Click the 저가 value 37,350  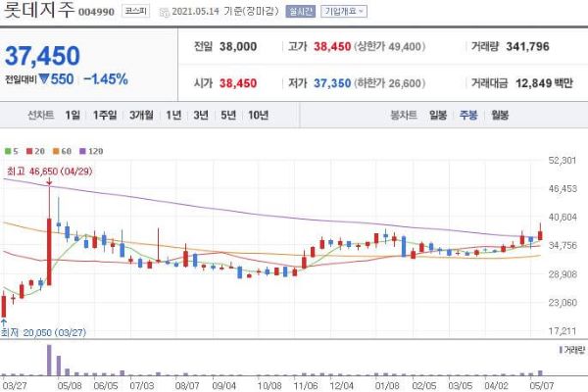click(332, 83)
